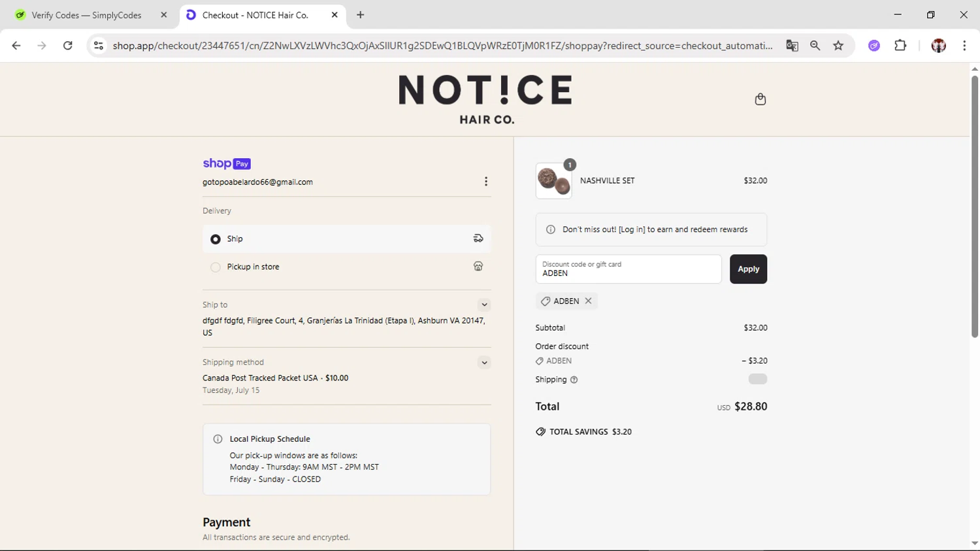Open the extensions puzzle icon
The image size is (980, 551).
[x=900, y=46]
